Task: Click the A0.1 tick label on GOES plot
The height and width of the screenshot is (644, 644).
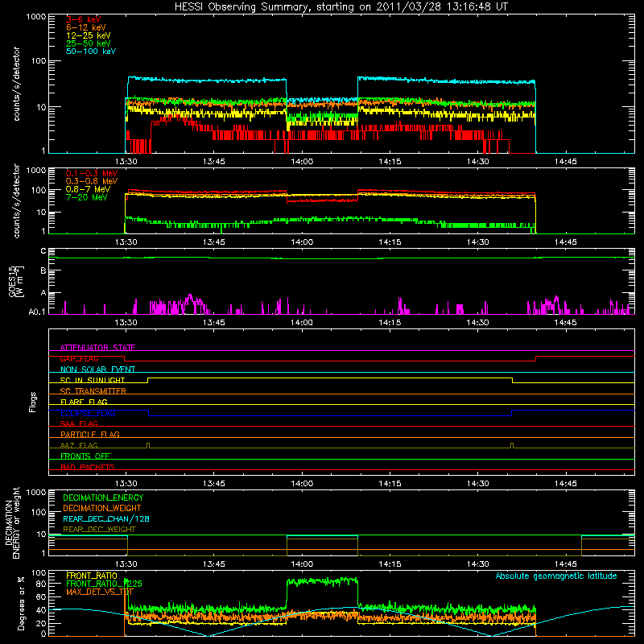Action: pyautogui.click(x=37, y=312)
